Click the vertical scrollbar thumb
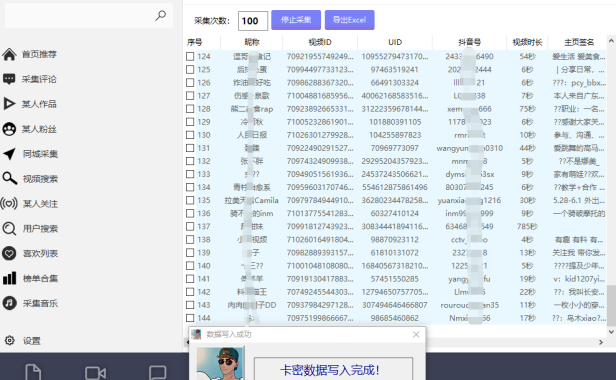Screen dimensions: 616x380 [611, 305]
